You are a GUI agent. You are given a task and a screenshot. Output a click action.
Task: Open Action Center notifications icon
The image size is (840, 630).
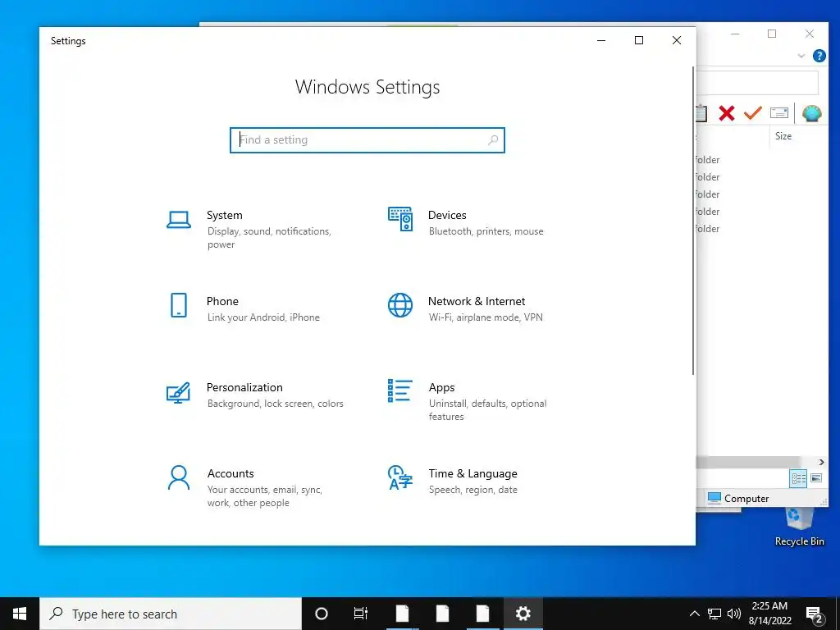tap(815, 614)
